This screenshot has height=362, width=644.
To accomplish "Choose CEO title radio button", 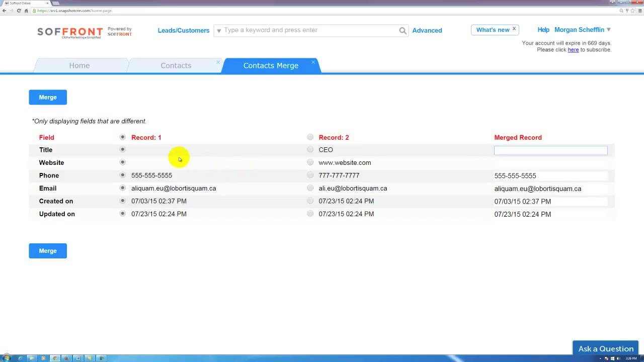I will click(310, 149).
